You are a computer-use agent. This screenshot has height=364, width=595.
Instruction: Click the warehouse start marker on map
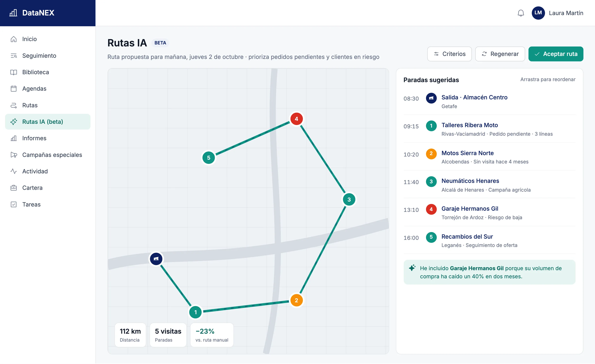pyautogui.click(x=156, y=259)
